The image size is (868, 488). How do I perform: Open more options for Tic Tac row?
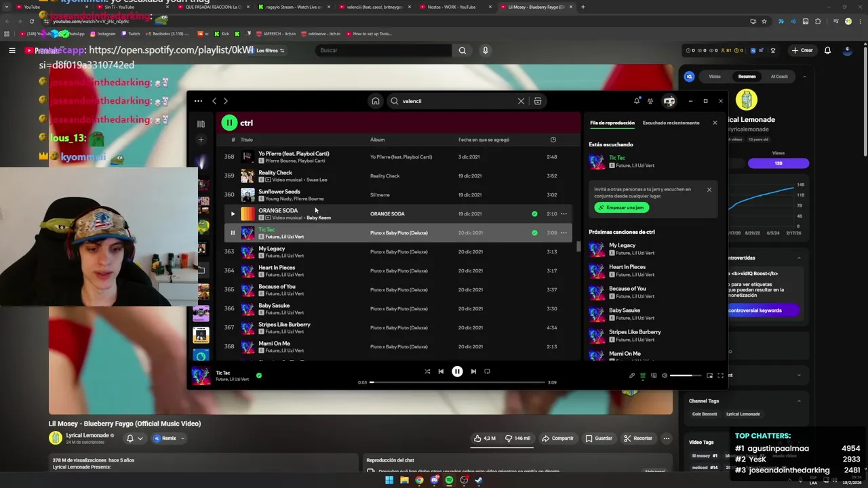[564, 232]
